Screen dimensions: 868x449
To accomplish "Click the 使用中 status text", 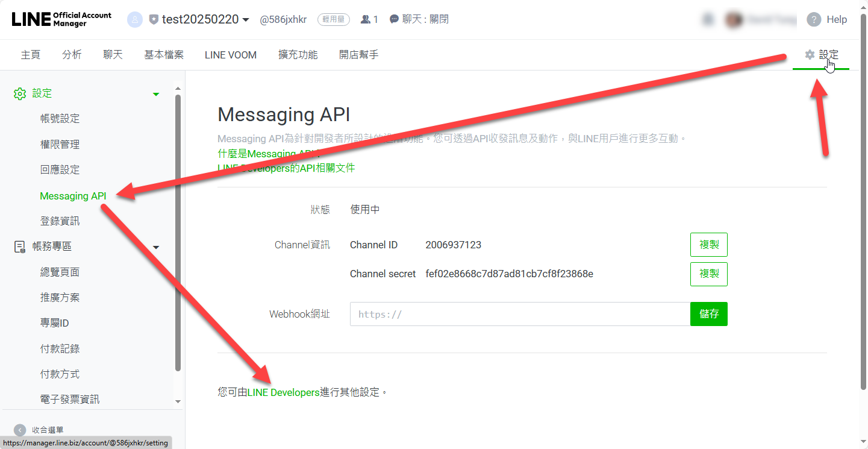I will click(365, 210).
